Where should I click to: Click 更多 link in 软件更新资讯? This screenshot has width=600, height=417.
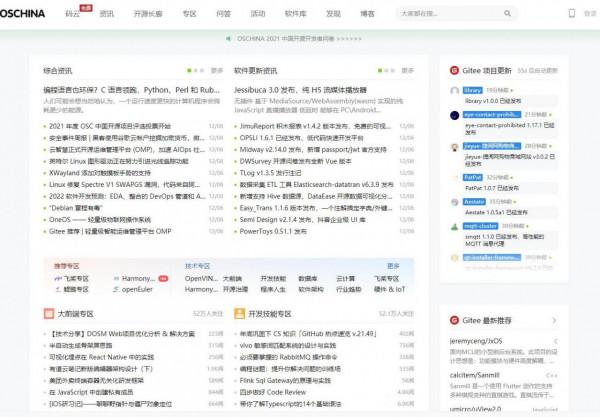408,70
